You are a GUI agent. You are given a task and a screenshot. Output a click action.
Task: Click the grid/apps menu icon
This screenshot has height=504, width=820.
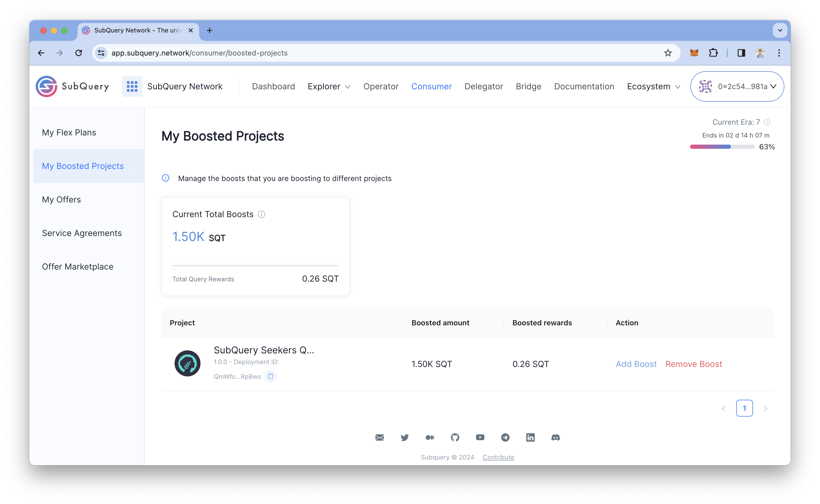click(132, 86)
